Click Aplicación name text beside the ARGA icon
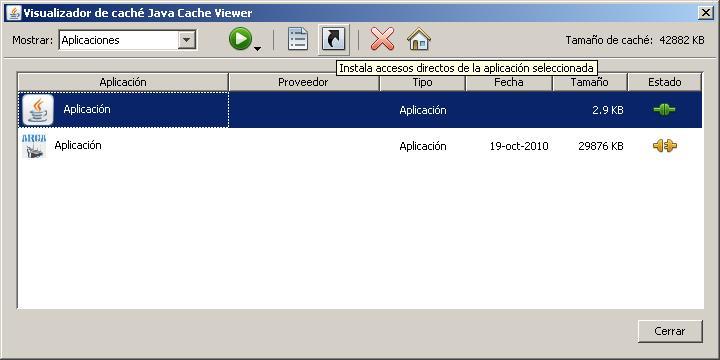 (78, 145)
